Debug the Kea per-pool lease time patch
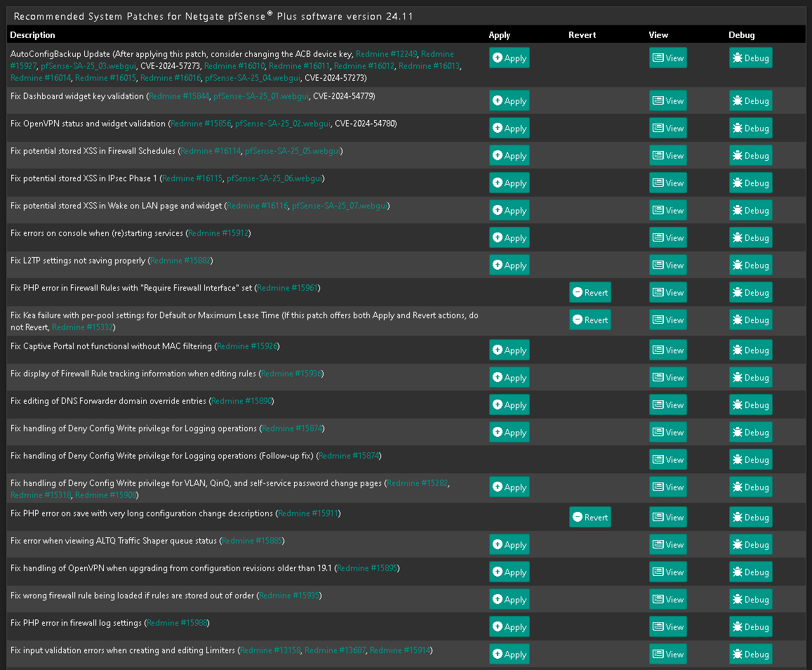 coord(750,320)
